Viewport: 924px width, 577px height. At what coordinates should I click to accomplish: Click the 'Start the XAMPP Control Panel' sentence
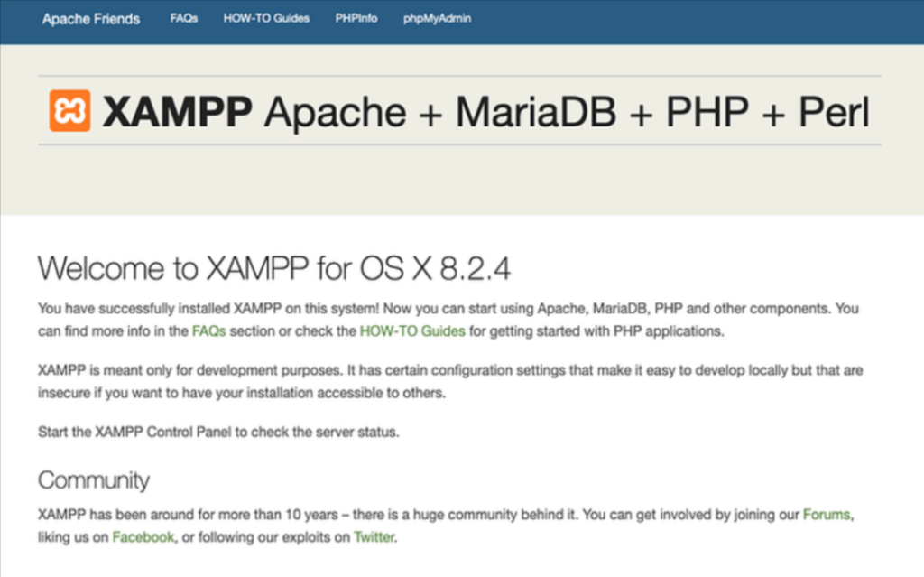click(218, 433)
